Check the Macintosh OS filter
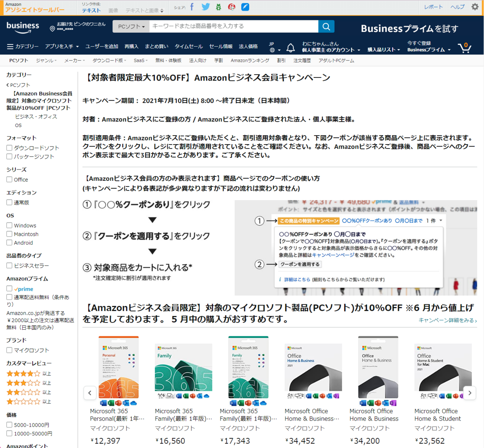 coord(9,234)
